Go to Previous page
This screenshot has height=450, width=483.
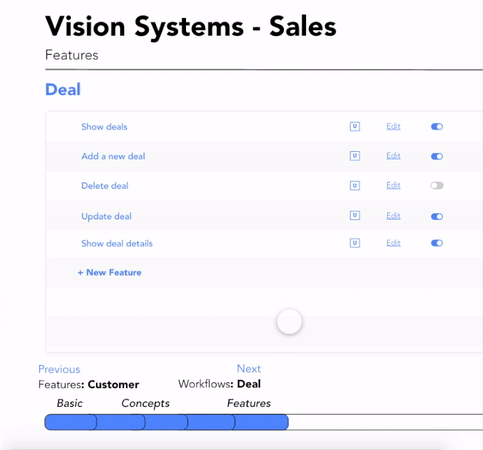[x=59, y=369]
